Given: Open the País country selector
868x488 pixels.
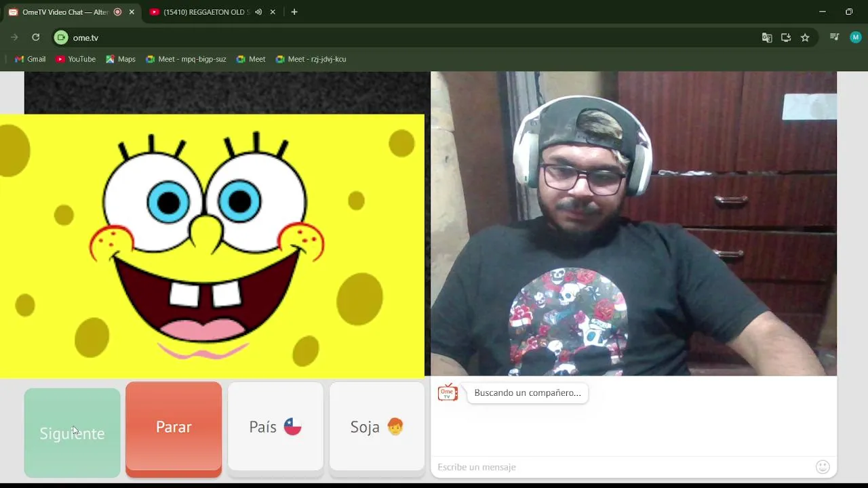Looking at the screenshot, I should (x=275, y=427).
